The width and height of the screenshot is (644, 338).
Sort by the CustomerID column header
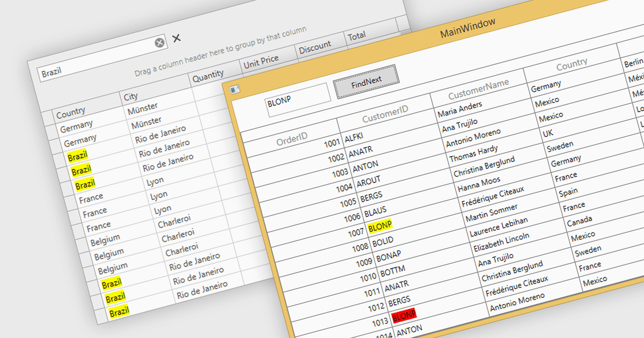[384, 113]
